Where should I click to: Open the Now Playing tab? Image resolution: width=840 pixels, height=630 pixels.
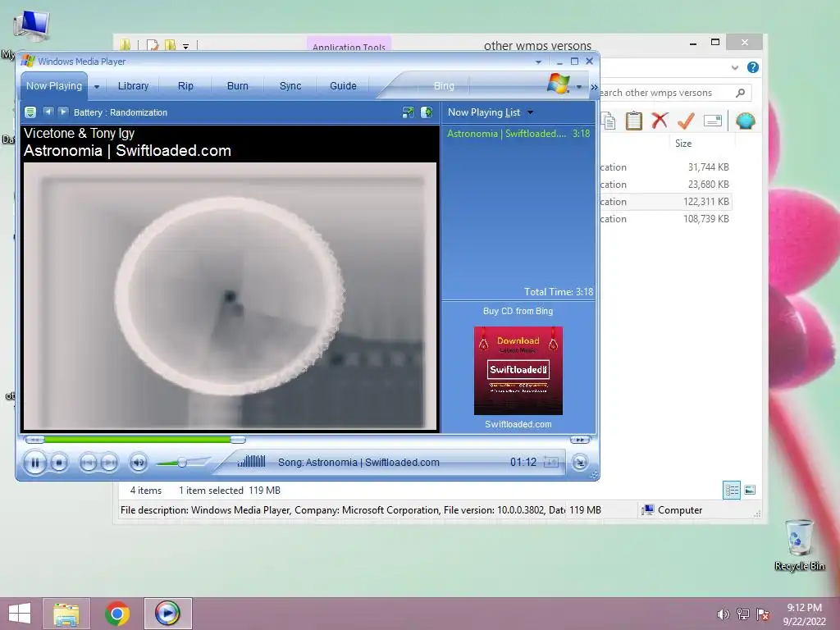click(x=54, y=85)
